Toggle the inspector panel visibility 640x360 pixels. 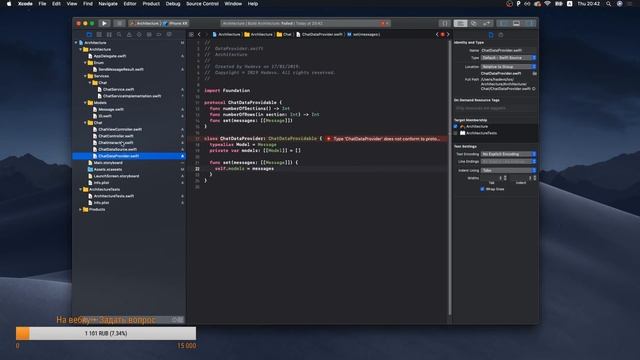(x=529, y=23)
